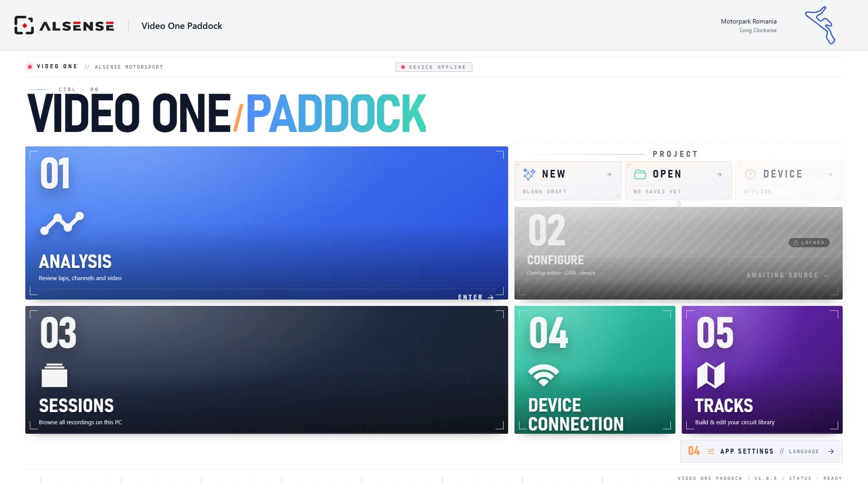
Task: Click the Locked badge on Configure
Action: pos(809,243)
